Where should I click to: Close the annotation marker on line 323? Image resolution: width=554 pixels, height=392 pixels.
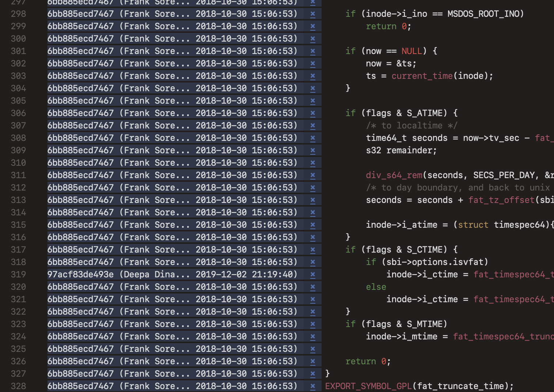312,324
